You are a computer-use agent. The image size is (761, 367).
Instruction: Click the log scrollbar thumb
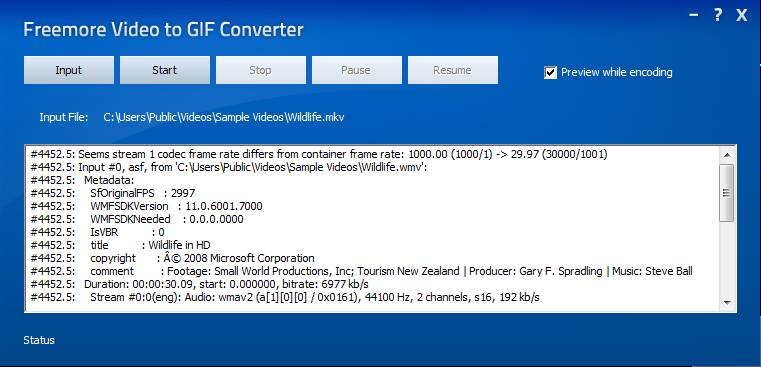coord(727,193)
